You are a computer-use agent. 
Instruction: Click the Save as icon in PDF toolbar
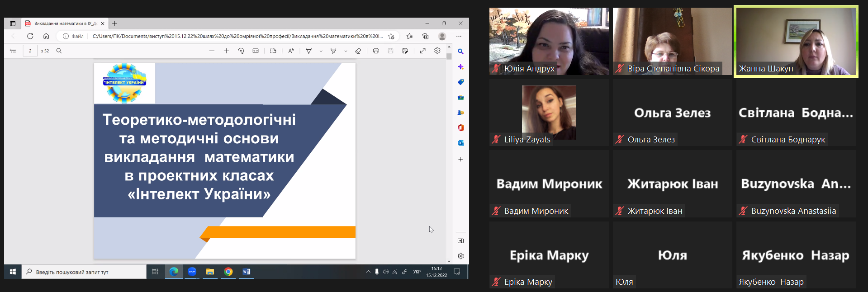[x=405, y=51]
